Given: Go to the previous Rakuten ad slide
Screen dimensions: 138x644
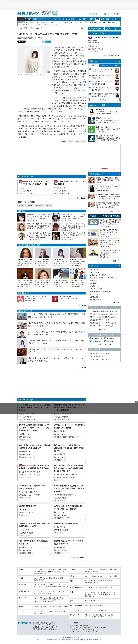Looking at the screenshot, I should pos(90,169).
